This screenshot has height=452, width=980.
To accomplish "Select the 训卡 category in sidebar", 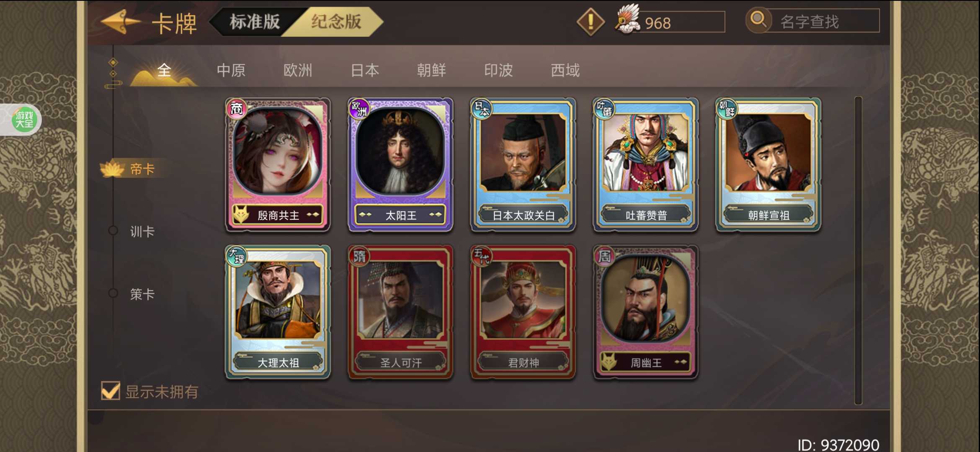I will pos(142,231).
